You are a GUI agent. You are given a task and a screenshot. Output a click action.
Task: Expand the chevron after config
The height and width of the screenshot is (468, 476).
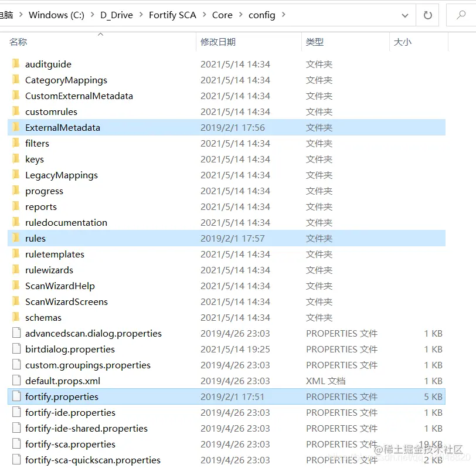[283, 15]
